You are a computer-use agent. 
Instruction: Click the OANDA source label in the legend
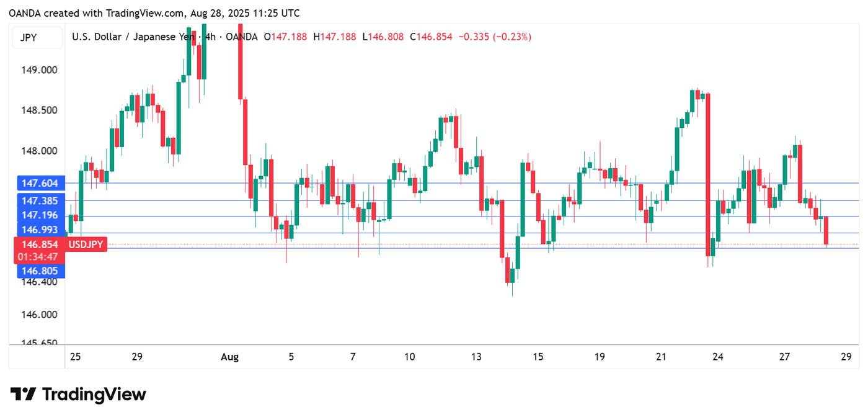coord(242,37)
